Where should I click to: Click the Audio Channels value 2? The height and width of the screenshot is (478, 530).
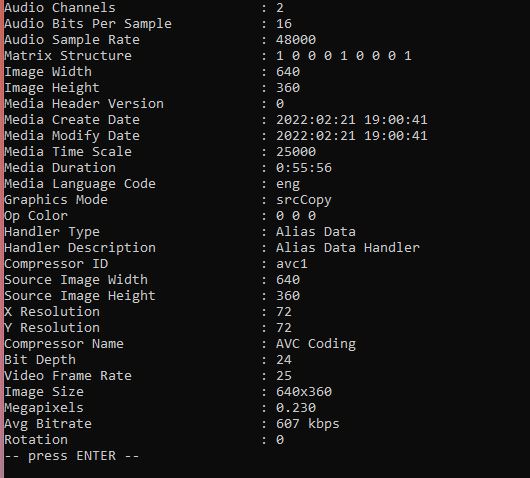[x=280, y=8]
